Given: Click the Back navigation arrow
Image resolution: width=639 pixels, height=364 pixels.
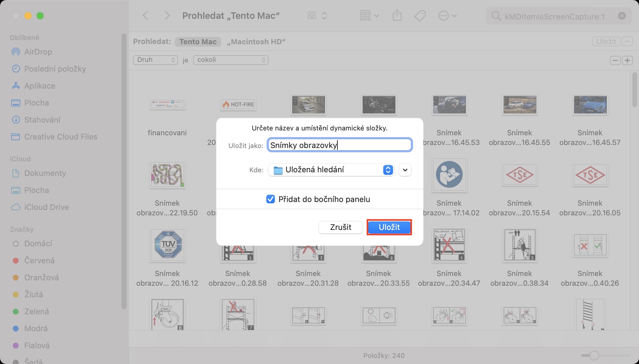Looking at the screenshot, I should [145, 15].
